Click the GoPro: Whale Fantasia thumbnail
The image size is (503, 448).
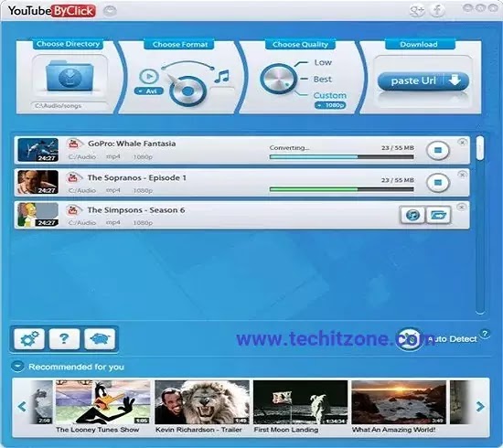(x=38, y=150)
